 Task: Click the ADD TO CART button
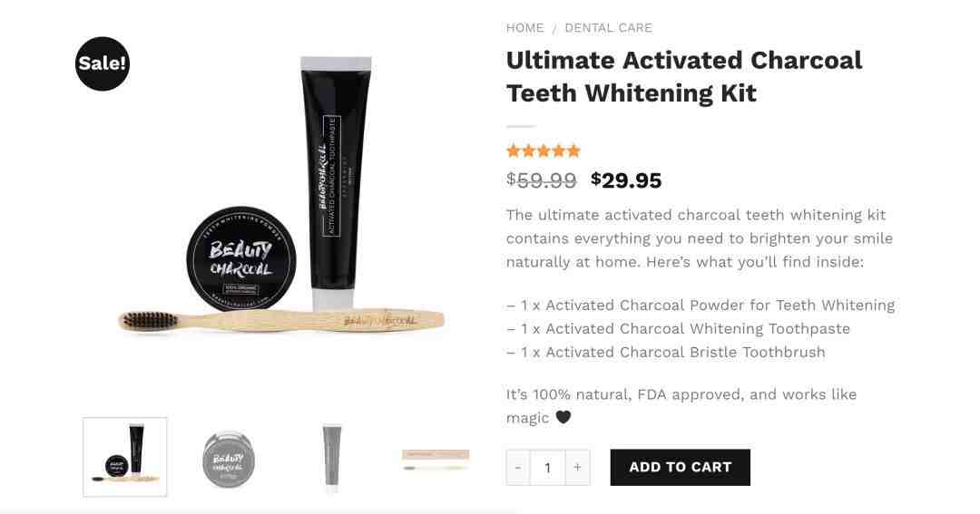click(x=680, y=467)
